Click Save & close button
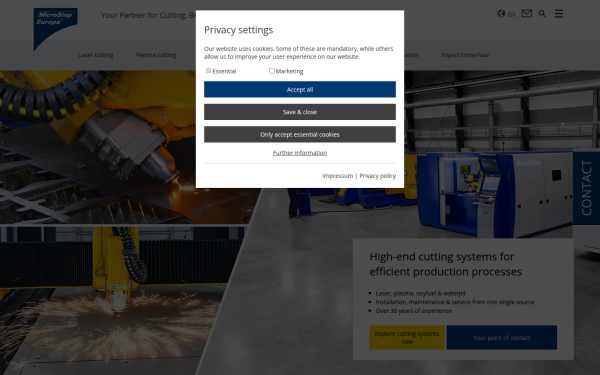This screenshot has width=600, height=375. point(300,112)
